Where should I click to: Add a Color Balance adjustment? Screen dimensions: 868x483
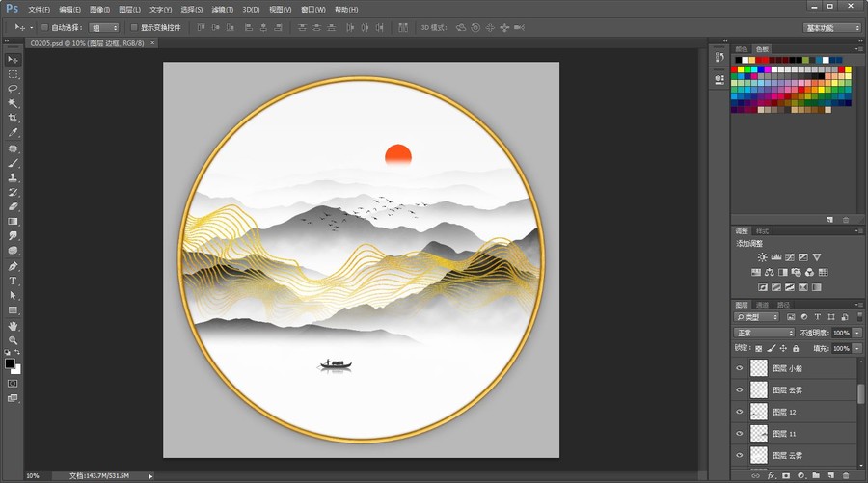[x=770, y=272]
